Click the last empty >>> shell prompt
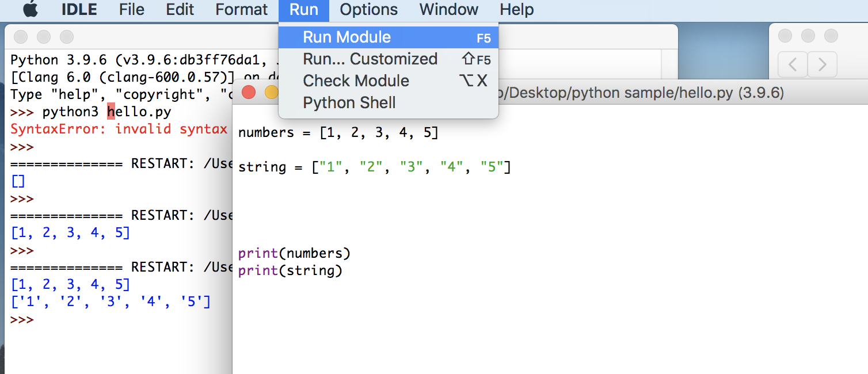This screenshot has width=868, height=374. 22,319
